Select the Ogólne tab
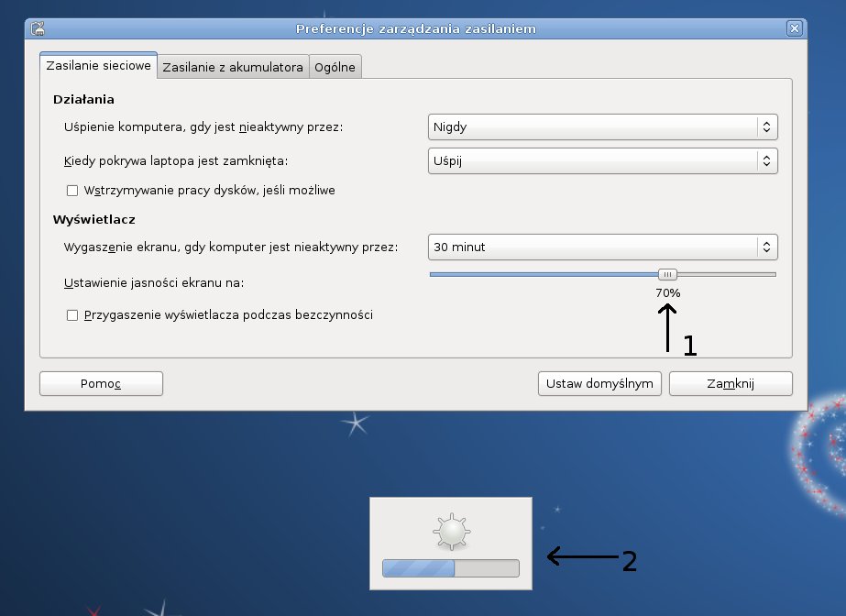 335,67
